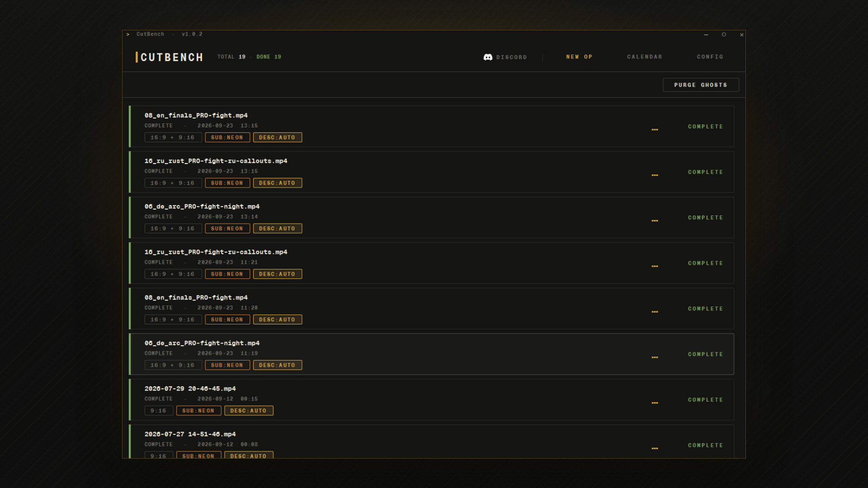
Task: Click the TOTAL 19 counter
Action: click(231, 57)
